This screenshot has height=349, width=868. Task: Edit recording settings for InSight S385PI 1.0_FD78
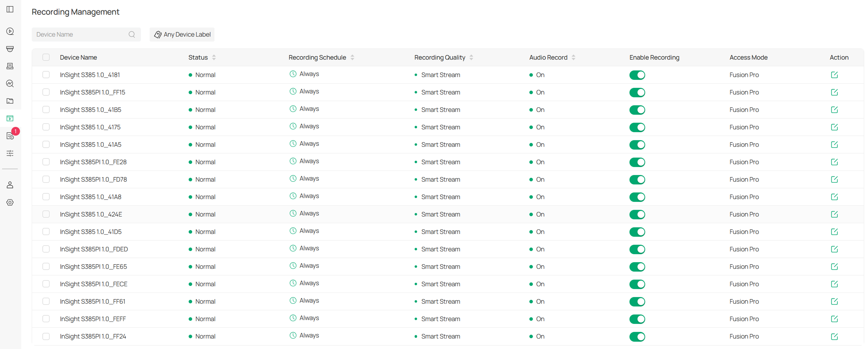point(834,180)
